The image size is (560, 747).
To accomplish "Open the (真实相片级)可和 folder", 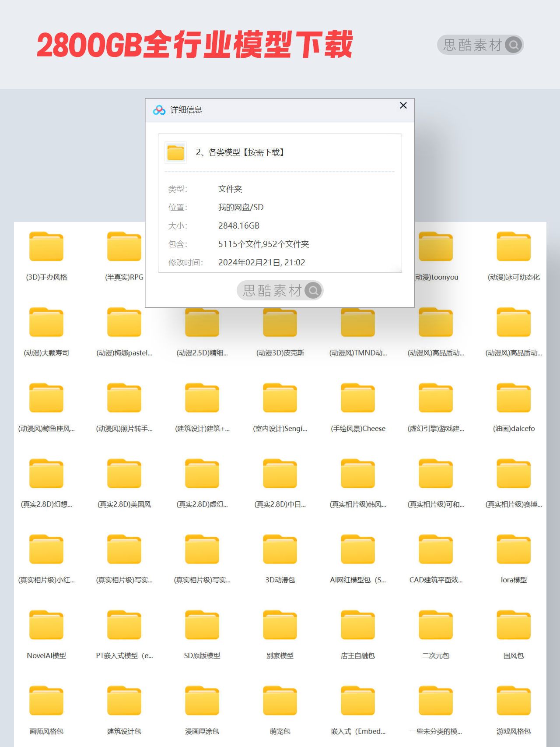I will pos(436,473).
